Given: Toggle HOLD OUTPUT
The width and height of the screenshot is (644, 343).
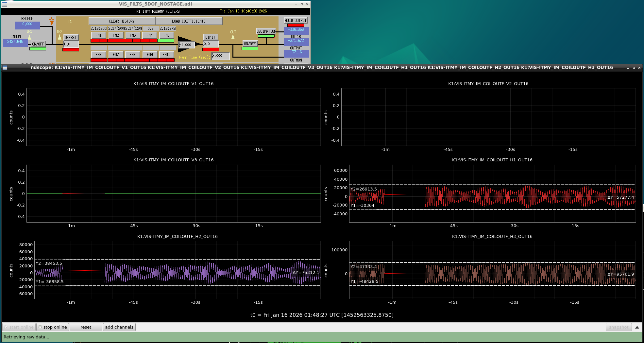Looking at the screenshot, I should [x=296, y=20].
